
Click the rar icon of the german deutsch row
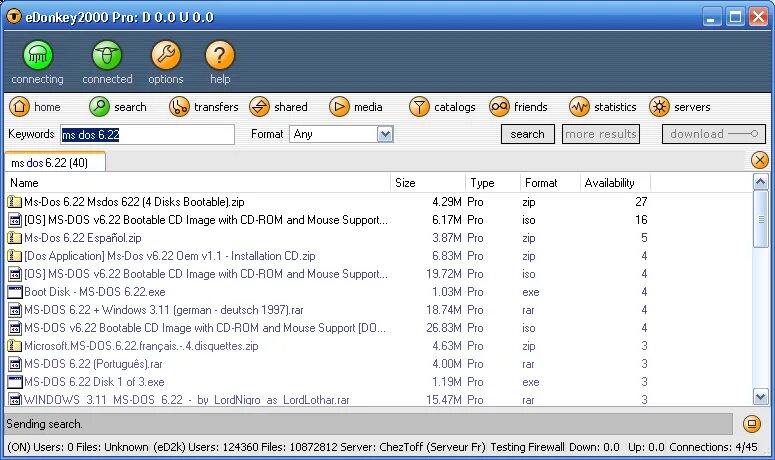tap(15, 310)
